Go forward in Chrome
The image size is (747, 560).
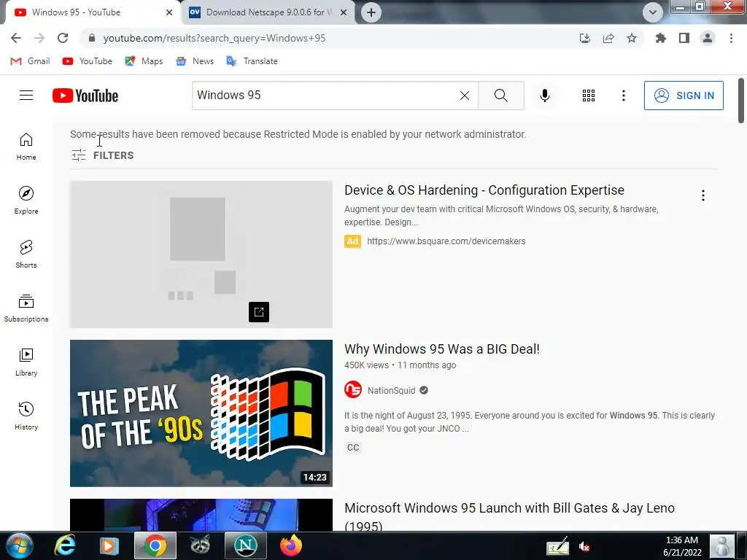tap(39, 38)
